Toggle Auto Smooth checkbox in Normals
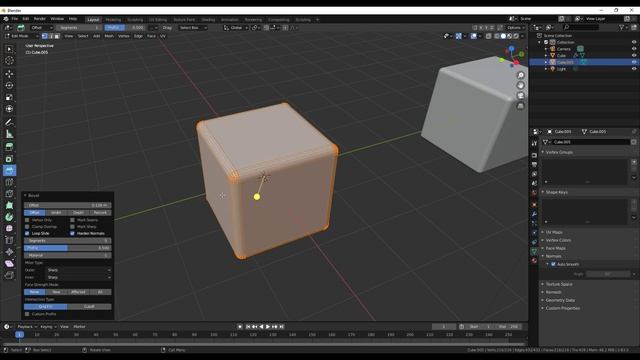Viewport: 640px width, 360px height. [x=553, y=264]
